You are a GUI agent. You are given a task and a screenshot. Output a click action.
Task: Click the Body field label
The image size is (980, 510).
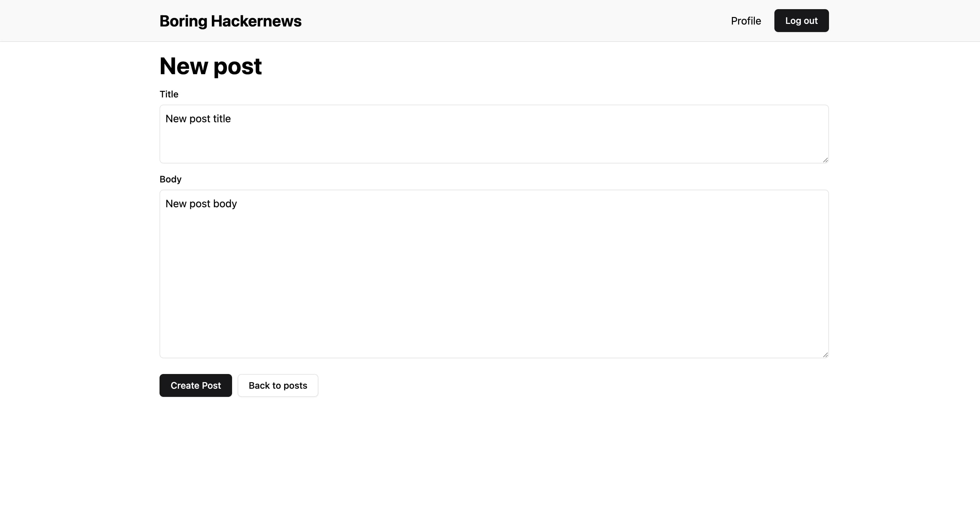(x=170, y=179)
